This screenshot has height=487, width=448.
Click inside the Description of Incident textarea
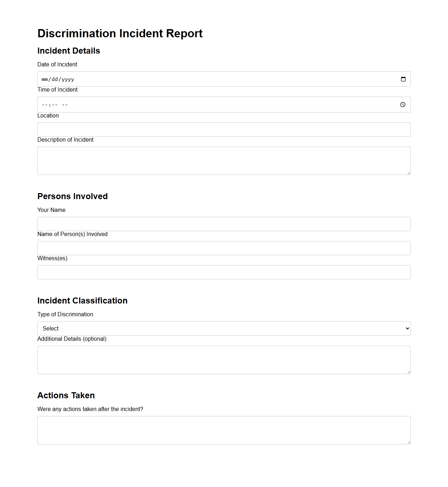223,160
